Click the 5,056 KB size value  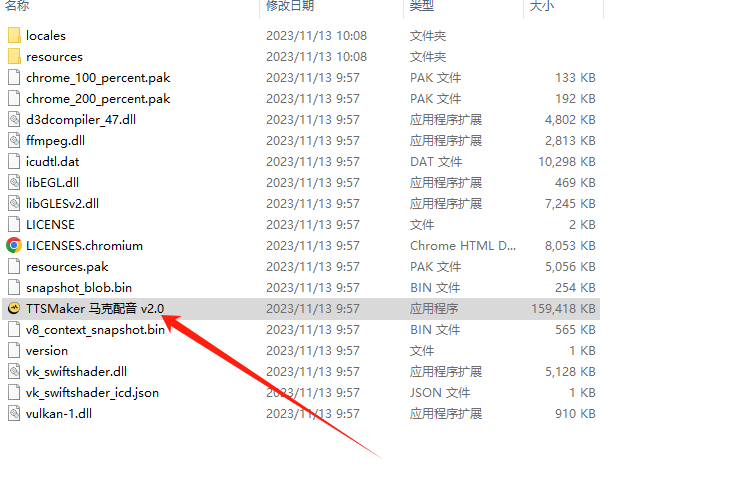(570, 267)
